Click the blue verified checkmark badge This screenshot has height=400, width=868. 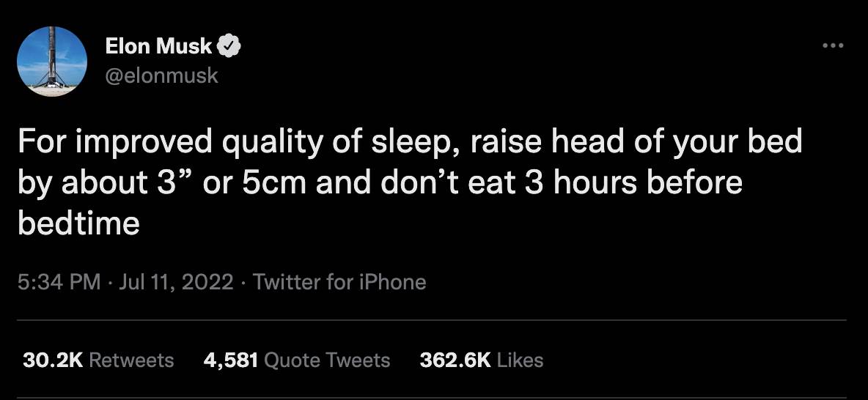click(231, 46)
